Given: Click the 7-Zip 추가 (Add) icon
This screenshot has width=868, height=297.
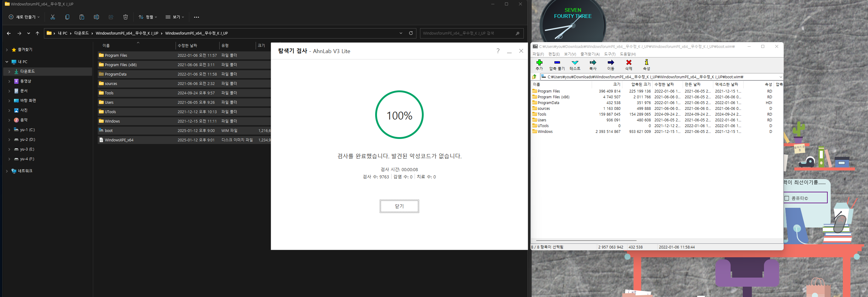Looking at the screenshot, I should pyautogui.click(x=539, y=63).
